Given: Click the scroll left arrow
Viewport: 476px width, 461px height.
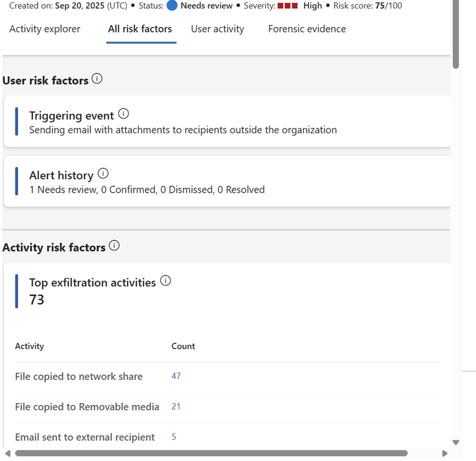Looking at the screenshot, I should click(x=7, y=453).
